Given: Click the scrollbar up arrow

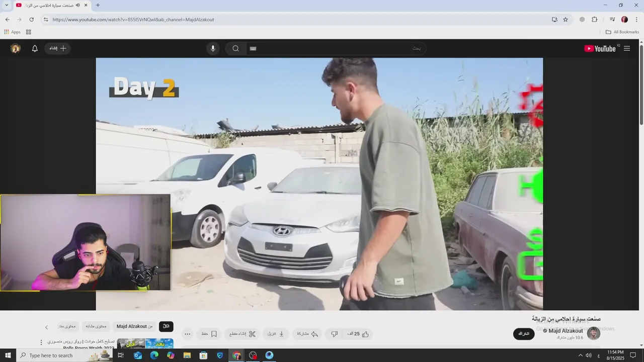Looking at the screenshot, I should coord(641,42).
